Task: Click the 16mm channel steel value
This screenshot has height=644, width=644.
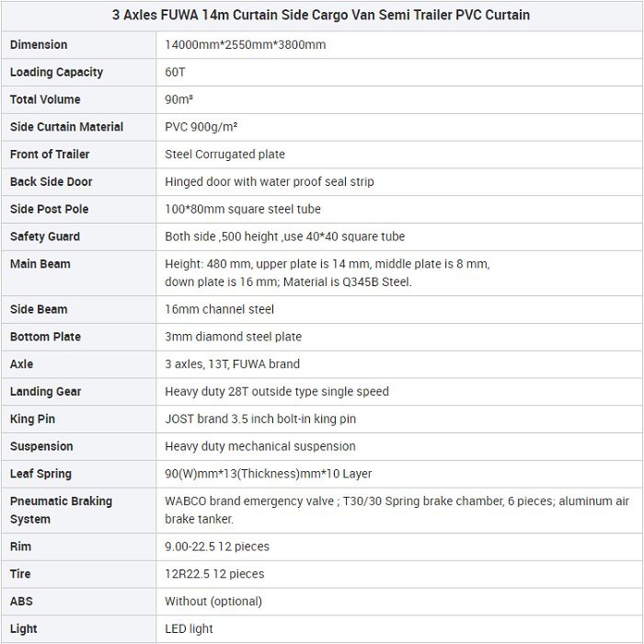Action: point(219,309)
